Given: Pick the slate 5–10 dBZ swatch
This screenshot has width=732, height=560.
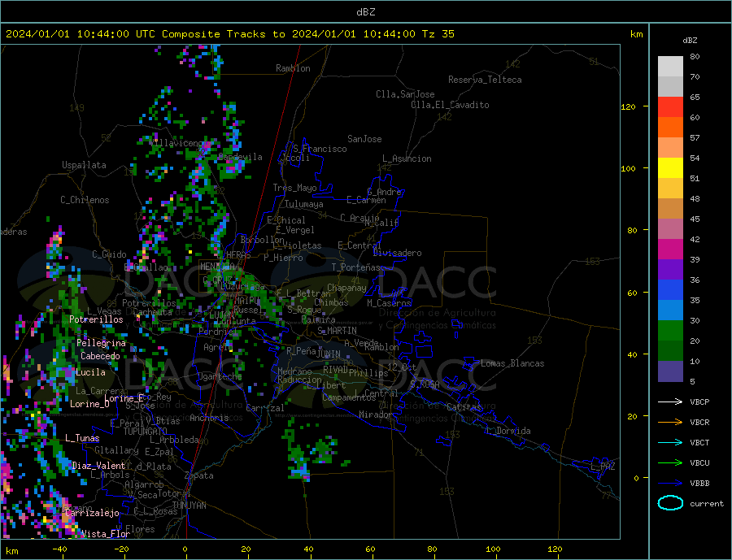Looking at the screenshot, I should pos(670,371).
